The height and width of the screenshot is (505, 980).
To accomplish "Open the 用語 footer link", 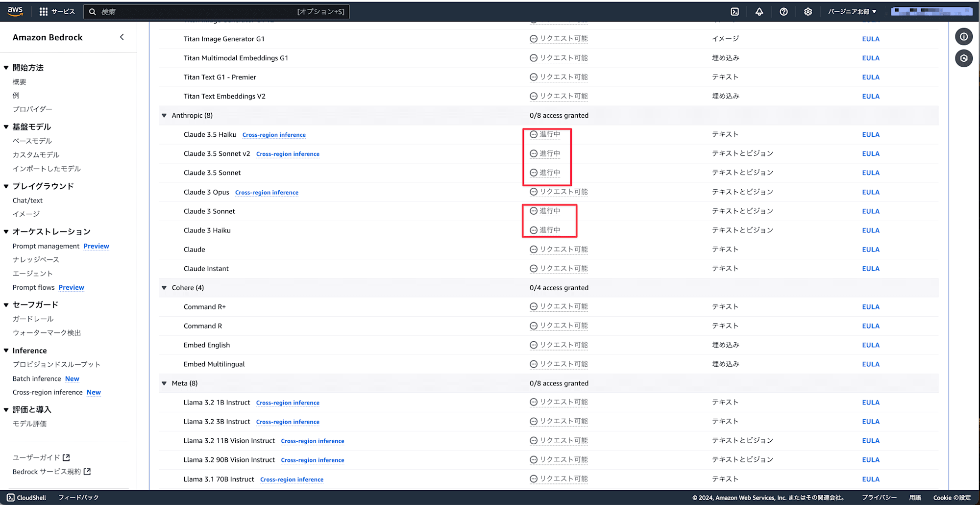I will point(915,497).
